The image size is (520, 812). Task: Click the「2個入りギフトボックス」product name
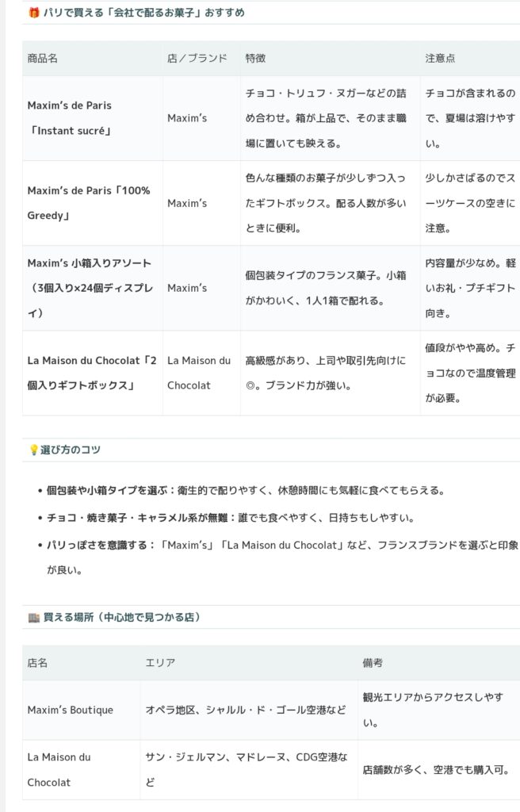[x=92, y=373]
